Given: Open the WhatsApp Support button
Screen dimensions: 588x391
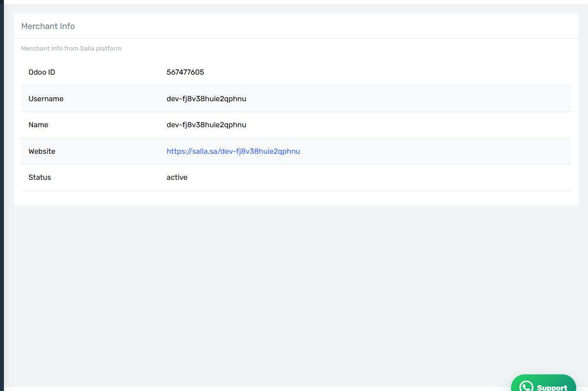Looking at the screenshot, I should pyautogui.click(x=543, y=383).
